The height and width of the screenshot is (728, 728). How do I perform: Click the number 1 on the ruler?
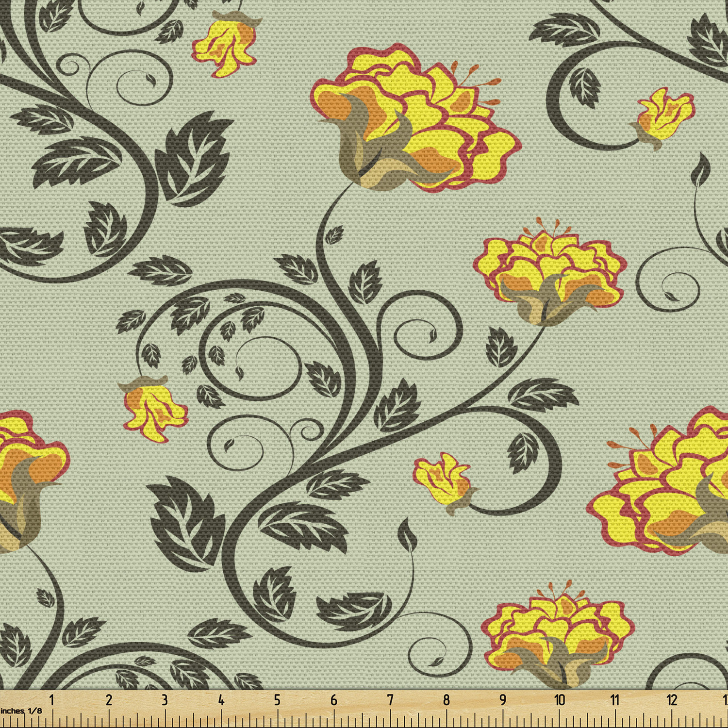51,700
